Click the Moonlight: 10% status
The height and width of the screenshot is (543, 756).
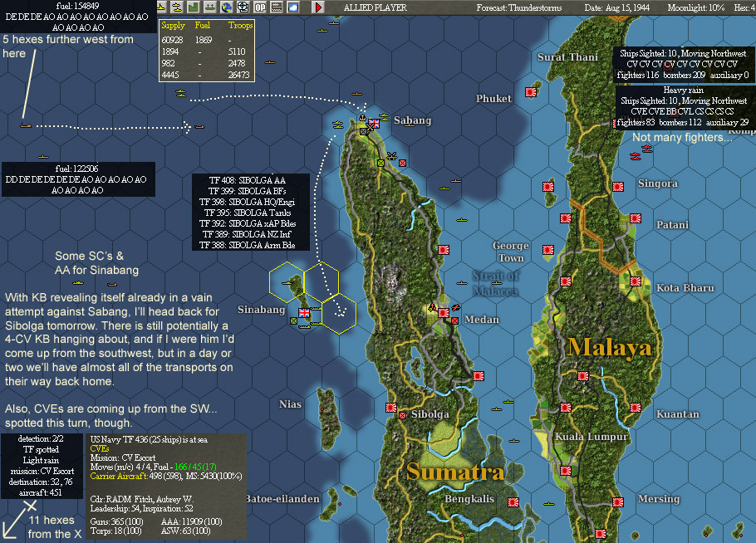(x=695, y=7)
